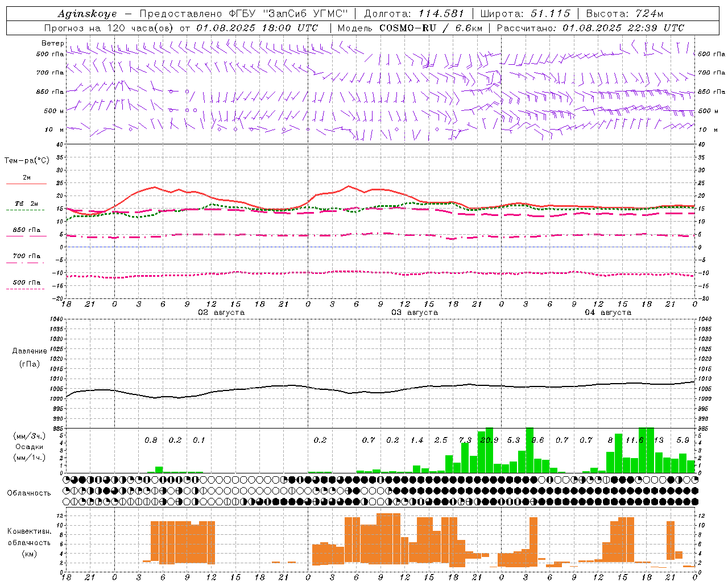This screenshot has height=582, width=728.
Task: Click the "2м" temperature legend label
Action: pos(27,178)
